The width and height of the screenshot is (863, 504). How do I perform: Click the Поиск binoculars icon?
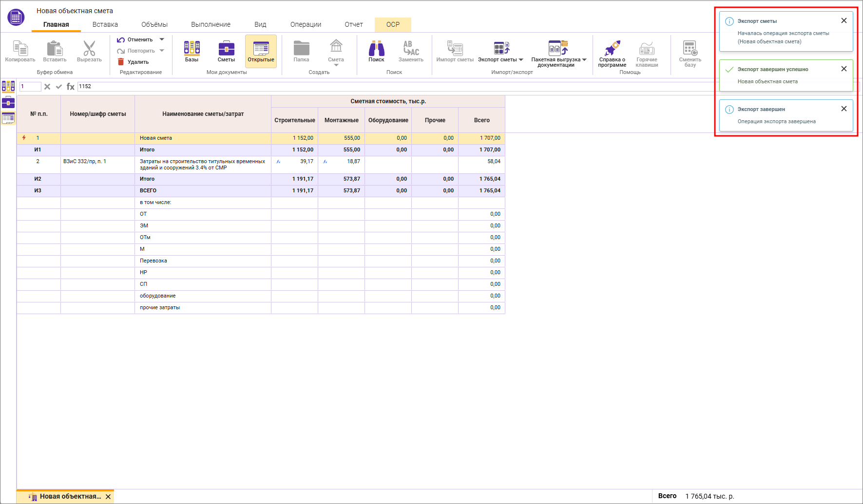coord(376,49)
